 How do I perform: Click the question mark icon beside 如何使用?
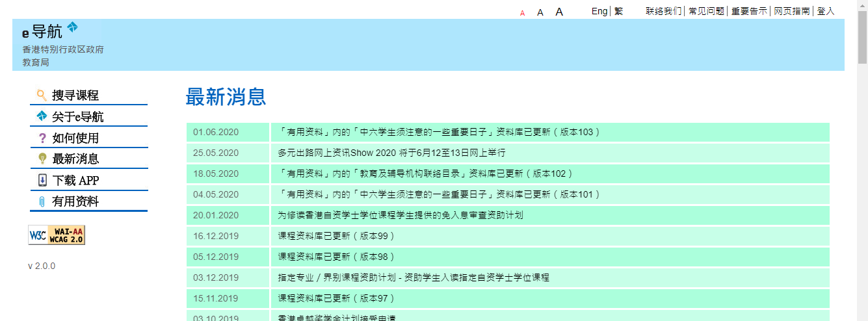42,138
